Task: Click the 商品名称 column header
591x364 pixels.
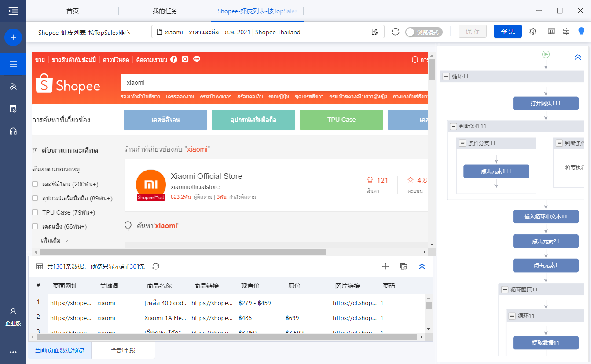Action: 165,286
